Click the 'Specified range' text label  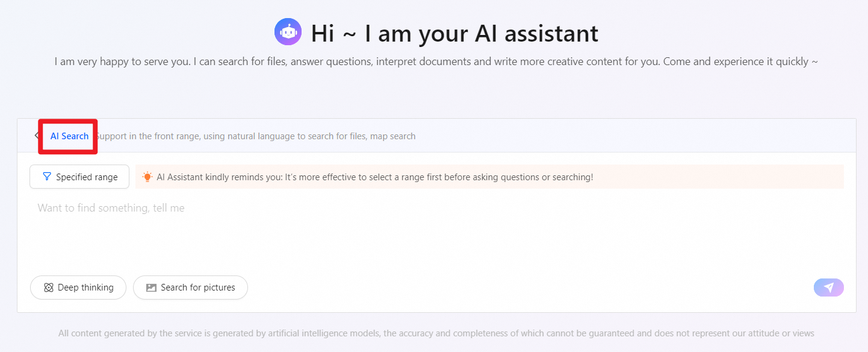pos(87,177)
